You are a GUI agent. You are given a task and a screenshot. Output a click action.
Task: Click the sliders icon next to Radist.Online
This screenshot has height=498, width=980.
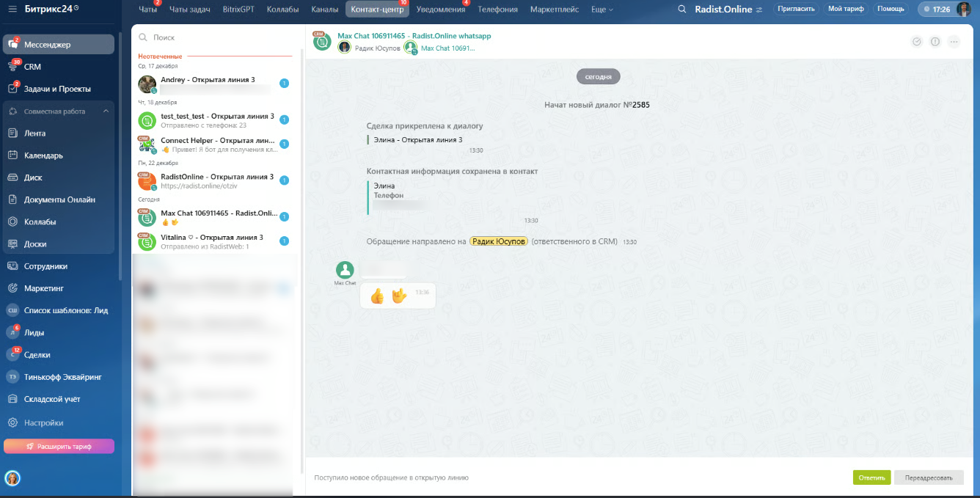[759, 10]
